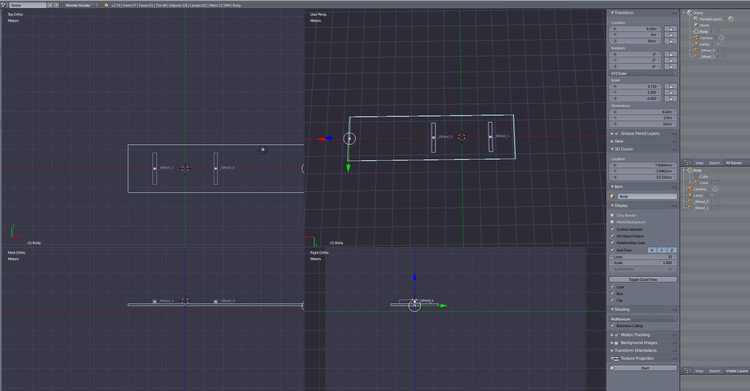This screenshot has width=750, height=391.
Task: Collapse the Item panel
Action: tap(612, 187)
